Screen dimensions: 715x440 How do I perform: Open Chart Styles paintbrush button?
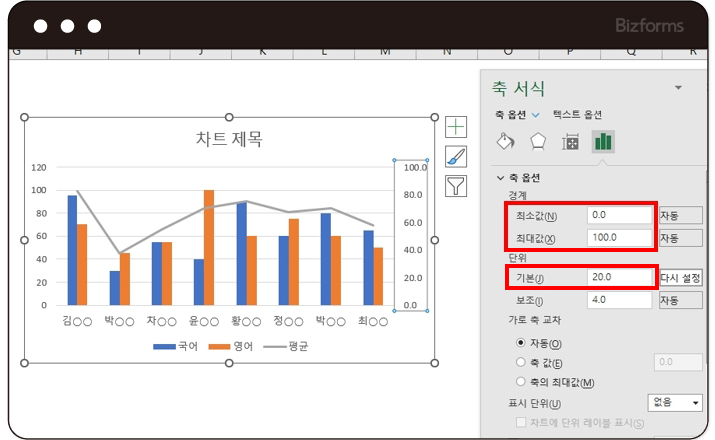pyautogui.click(x=456, y=155)
